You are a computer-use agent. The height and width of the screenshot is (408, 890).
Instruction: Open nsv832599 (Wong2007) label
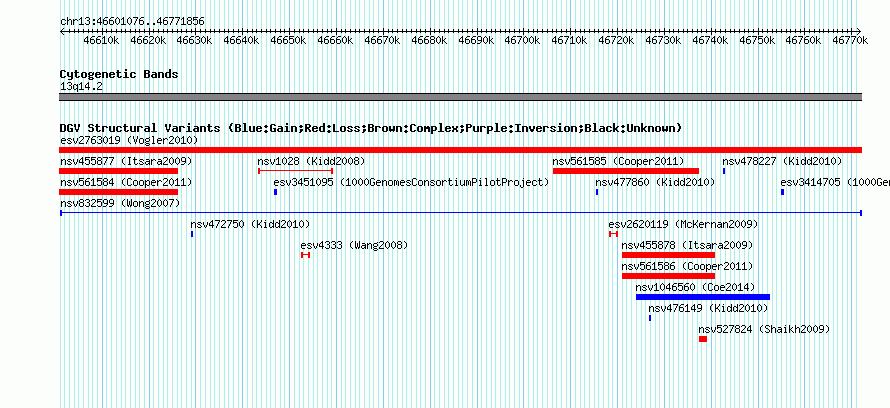point(120,203)
